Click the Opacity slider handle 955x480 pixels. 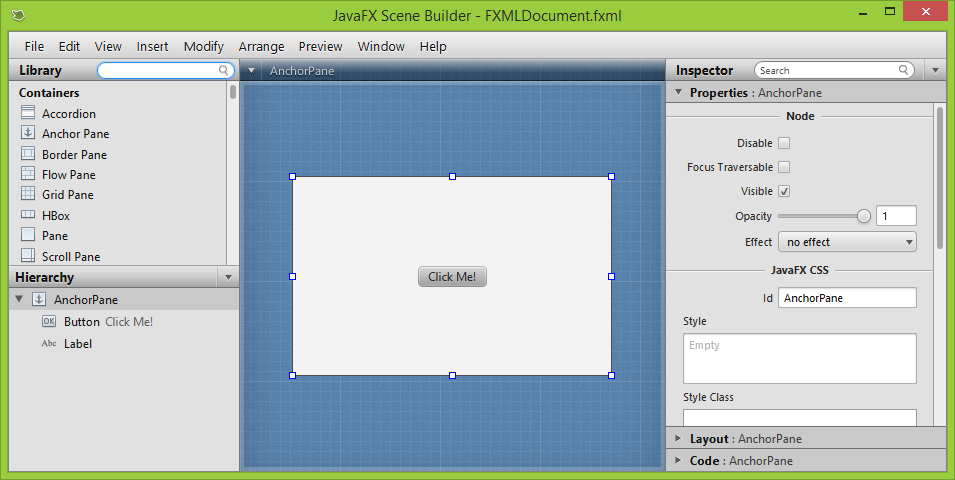(864, 216)
